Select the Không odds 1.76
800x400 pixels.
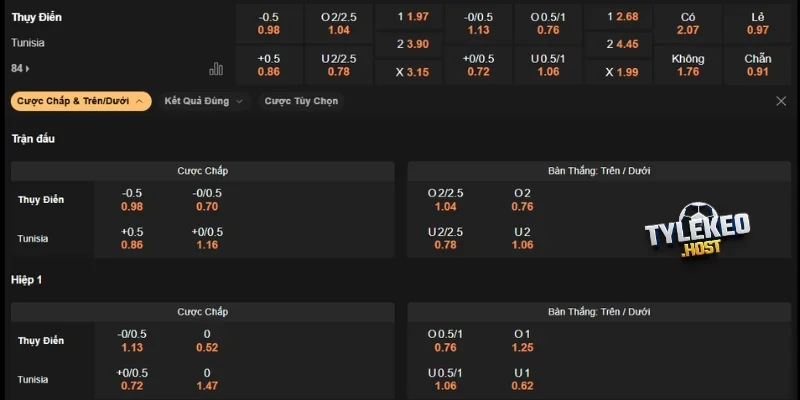coord(688,65)
